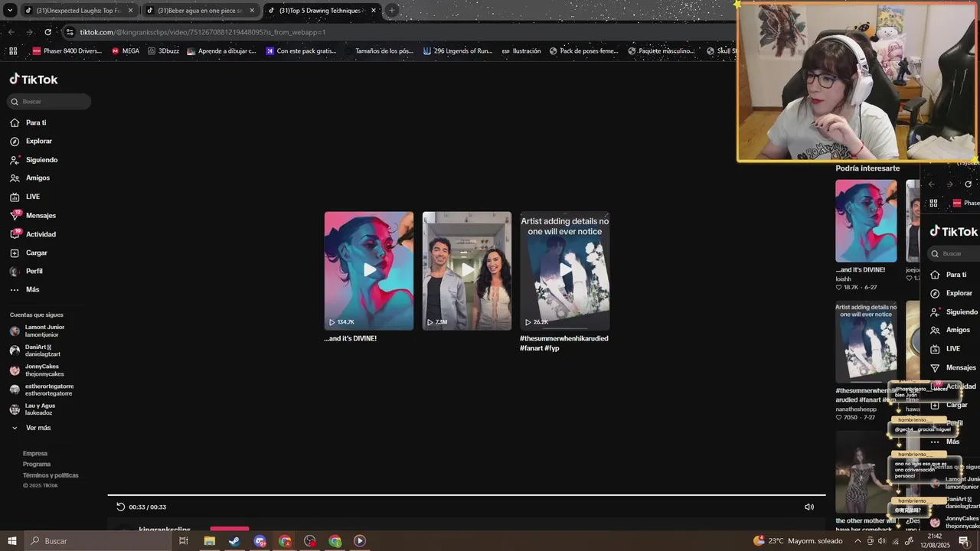Close the 'Unexpected Laughs' tab
Screen dimensions: 980x551
pos(130,11)
